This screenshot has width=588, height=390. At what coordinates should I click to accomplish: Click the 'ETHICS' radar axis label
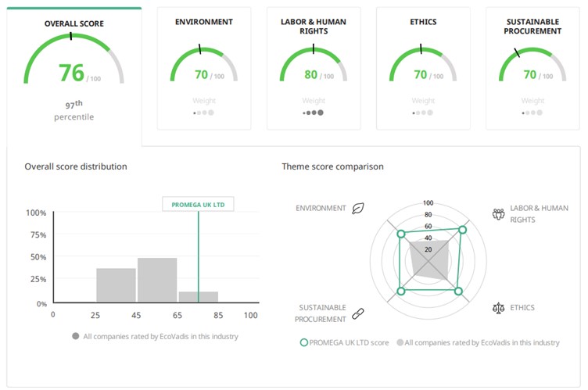pyautogui.click(x=522, y=307)
